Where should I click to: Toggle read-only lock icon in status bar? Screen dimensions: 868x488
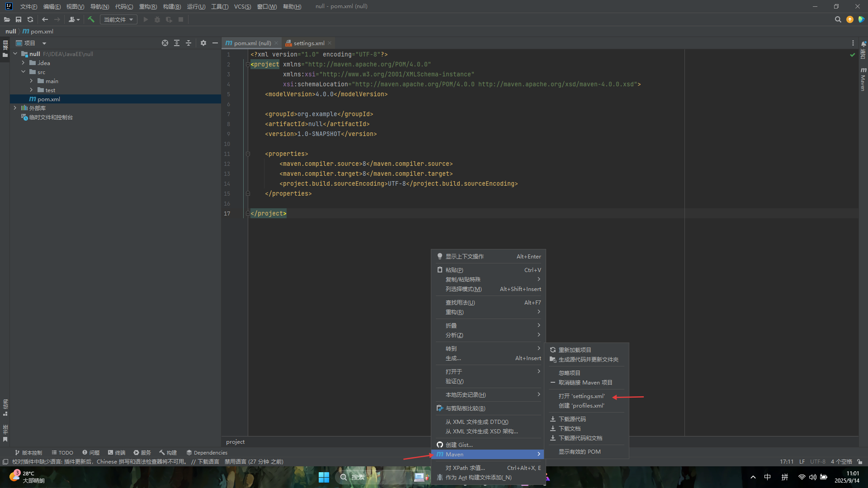click(859, 461)
